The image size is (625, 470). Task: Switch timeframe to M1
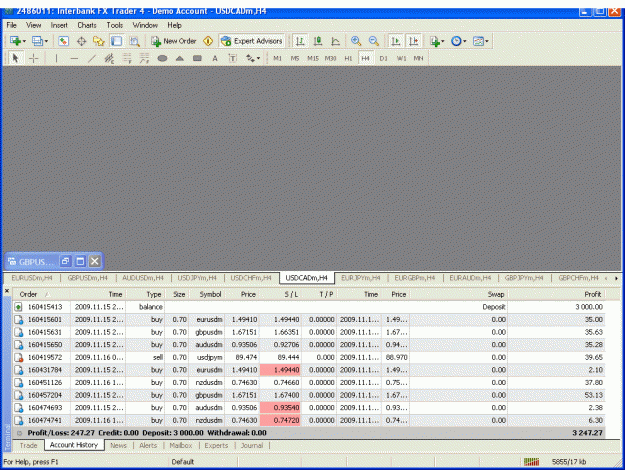pos(277,58)
